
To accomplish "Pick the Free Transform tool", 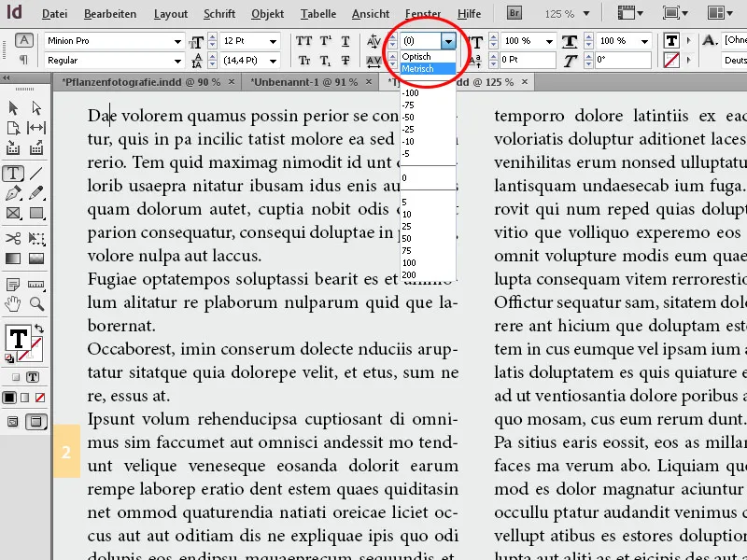I will point(36,238).
